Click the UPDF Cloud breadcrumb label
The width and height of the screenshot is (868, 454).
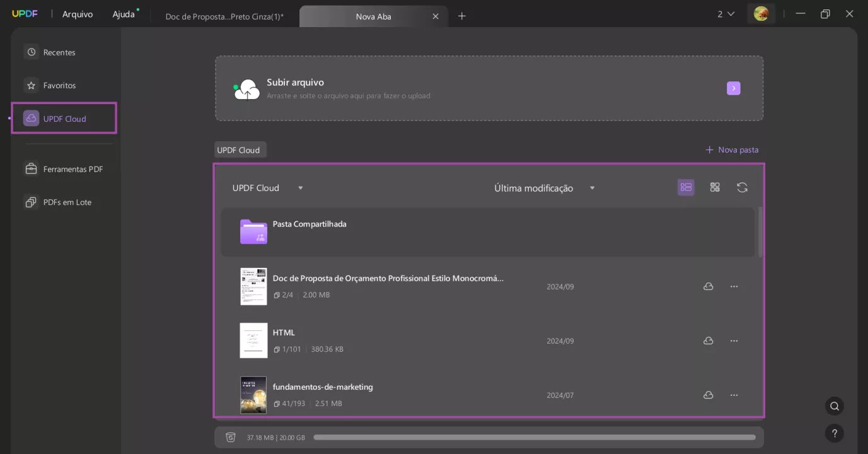click(239, 150)
